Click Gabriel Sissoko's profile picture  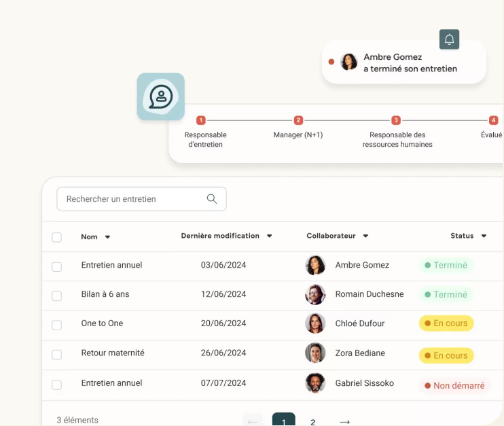point(315,383)
